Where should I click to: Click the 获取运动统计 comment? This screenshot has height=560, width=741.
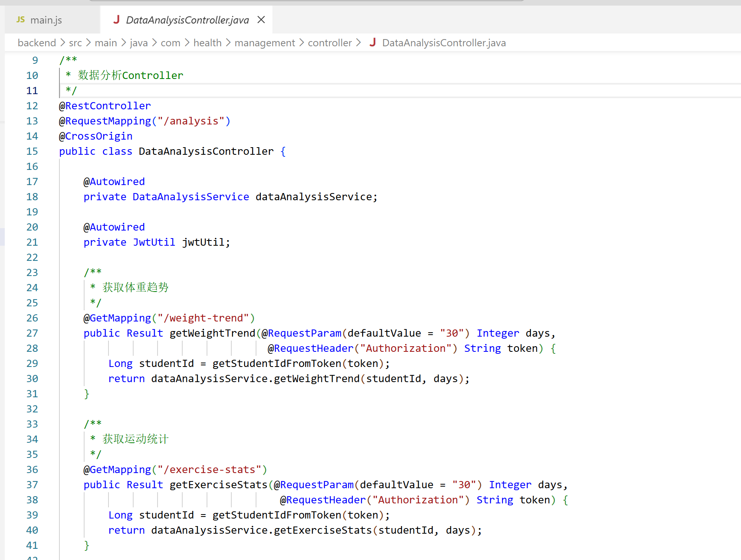(x=136, y=439)
